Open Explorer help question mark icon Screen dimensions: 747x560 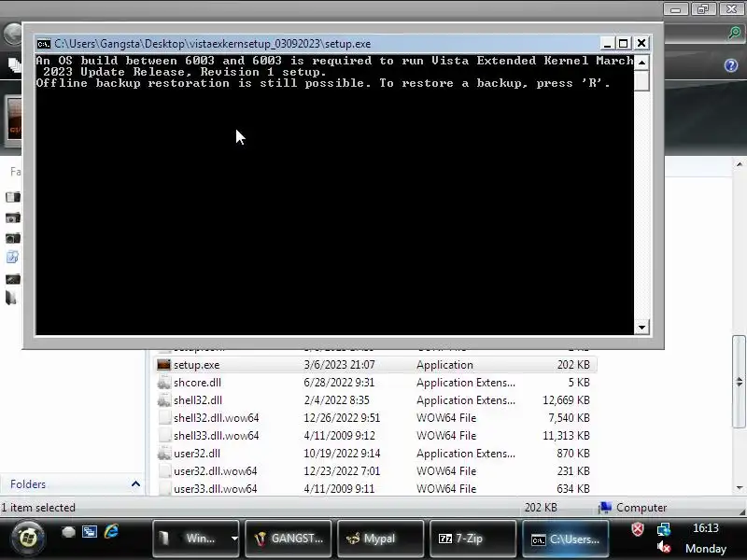click(x=731, y=65)
